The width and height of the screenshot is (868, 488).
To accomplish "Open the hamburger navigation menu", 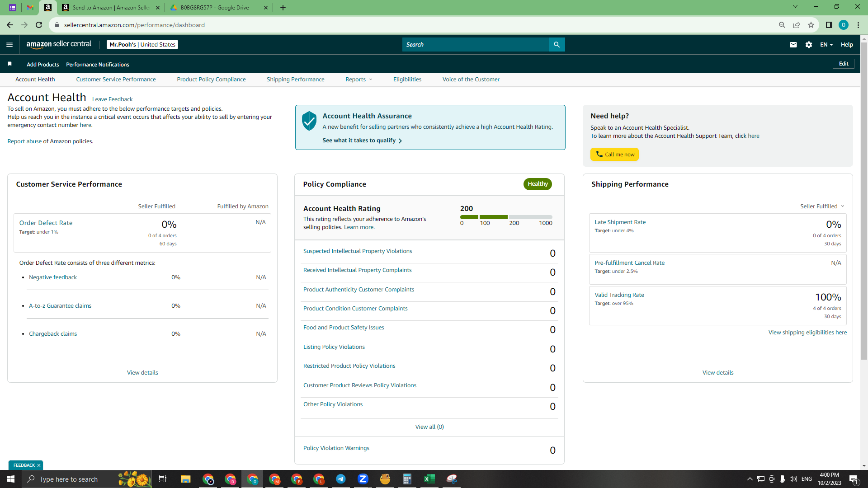I will (9, 44).
